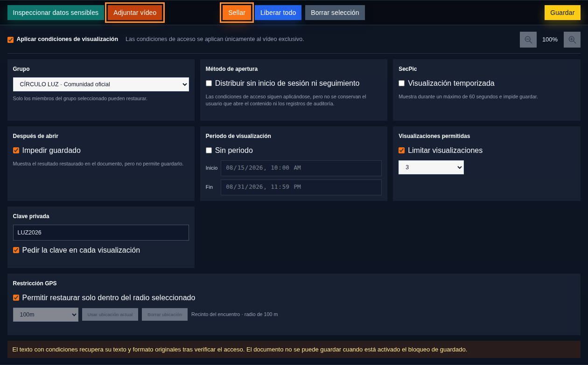Uncheck Impedir guardado checkbox
This screenshot has width=588, height=365.
(16, 151)
